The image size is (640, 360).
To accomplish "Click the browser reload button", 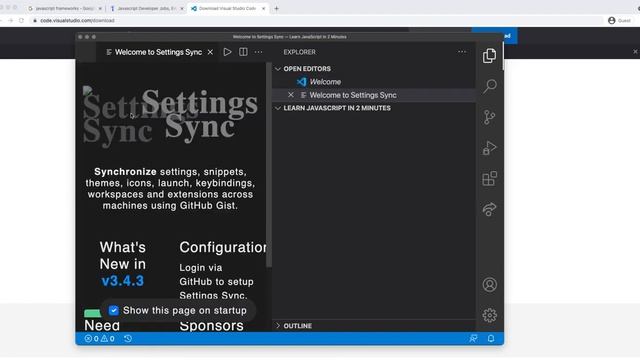I will click(21, 20).
